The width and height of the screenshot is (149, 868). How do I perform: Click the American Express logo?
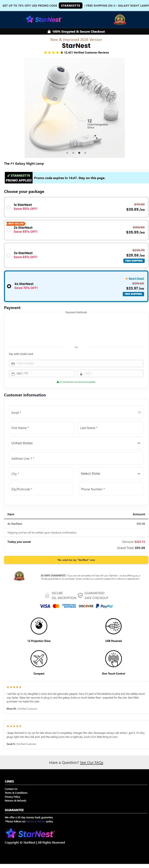coord(69,606)
